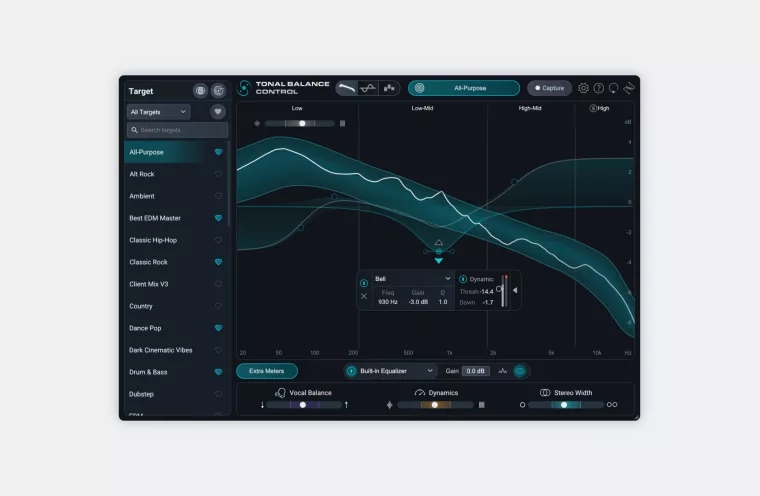This screenshot has height=496, width=760.
Task: Click the custom target icon in the Target header
Action: (x=219, y=91)
